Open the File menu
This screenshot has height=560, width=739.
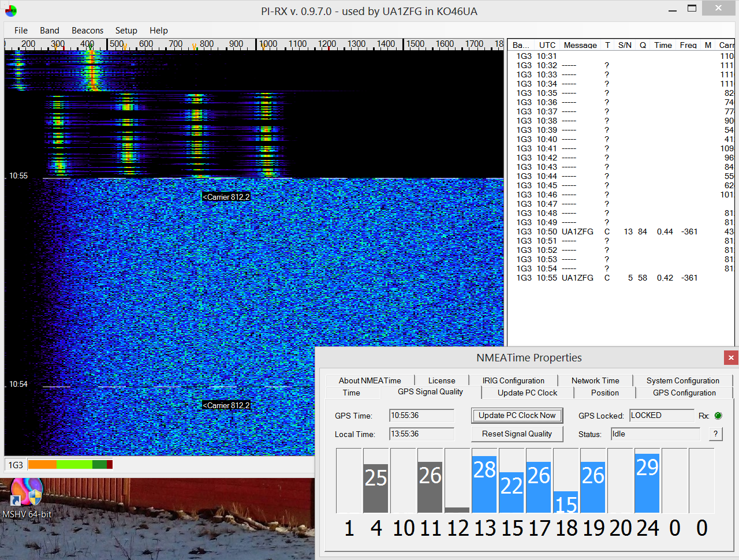[x=21, y=31]
